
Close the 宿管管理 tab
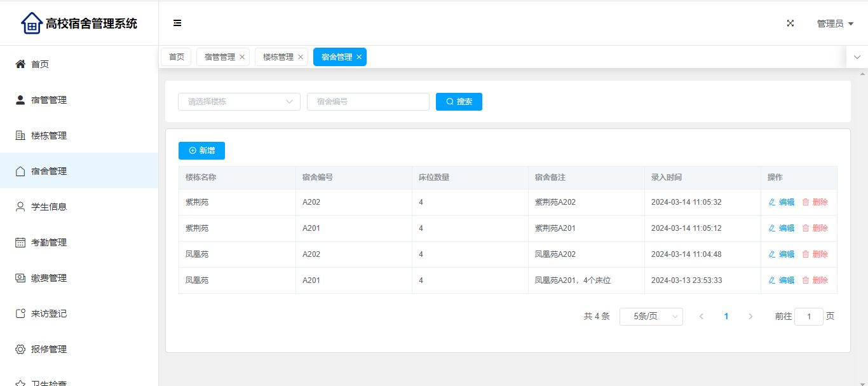242,57
